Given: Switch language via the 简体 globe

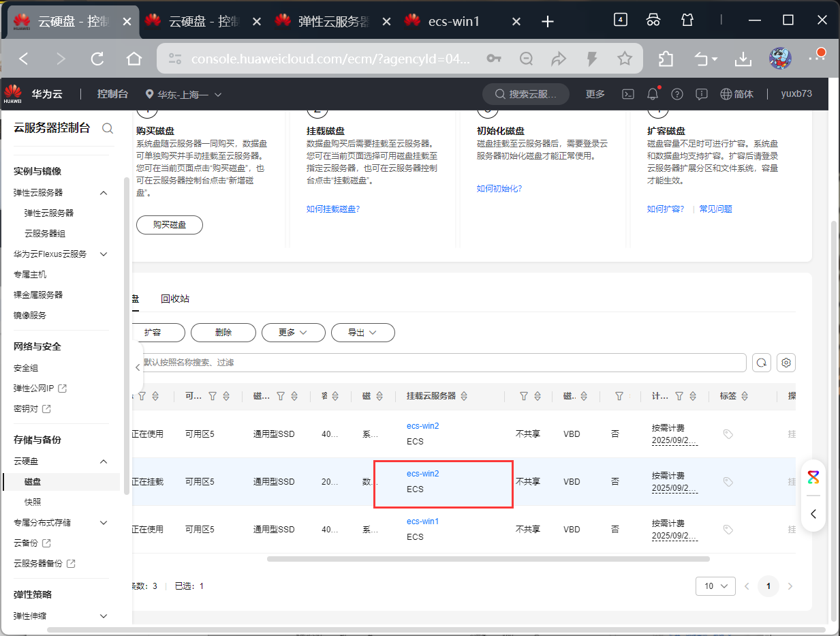Looking at the screenshot, I should 737,94.
